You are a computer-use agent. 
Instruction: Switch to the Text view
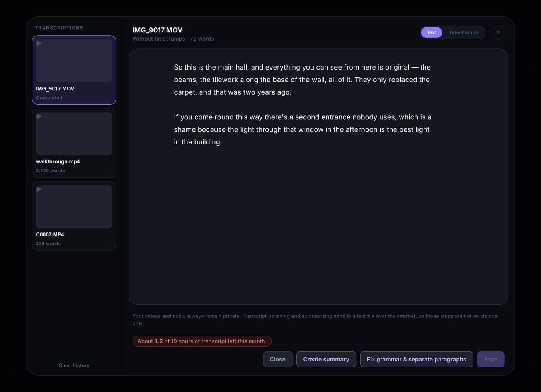click(432, 32)
